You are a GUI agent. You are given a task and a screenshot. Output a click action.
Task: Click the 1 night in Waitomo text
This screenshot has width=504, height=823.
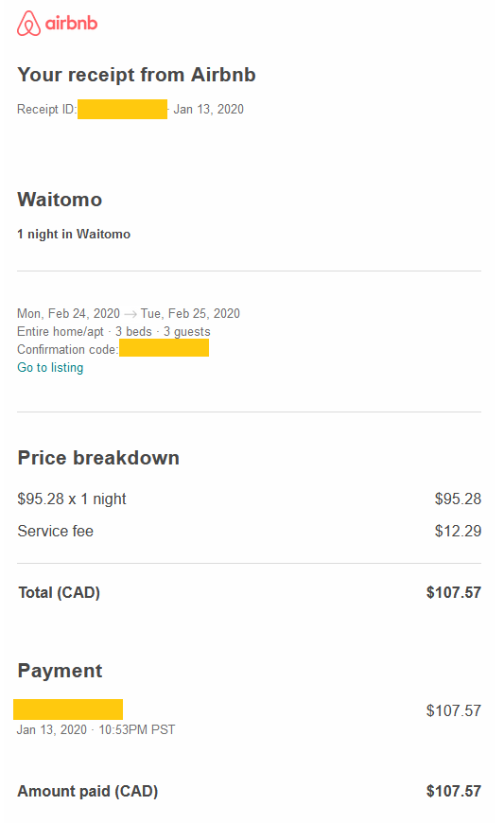(x=74, y=234)
